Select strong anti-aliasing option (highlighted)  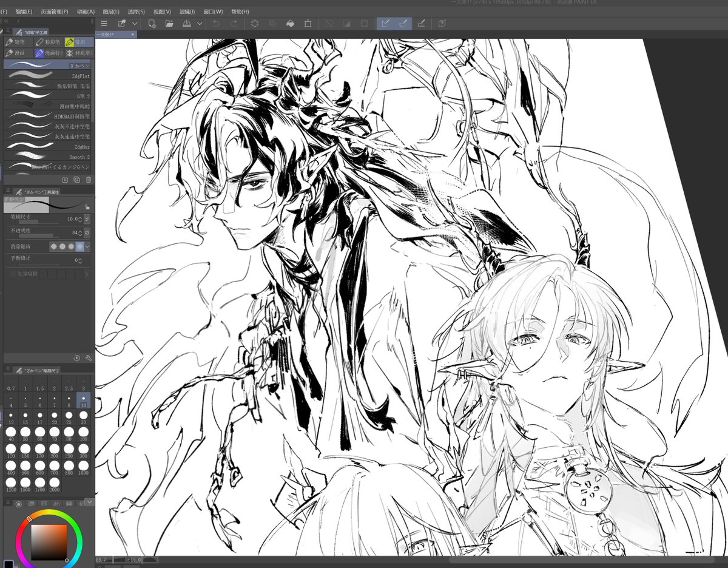tap(79, 247)
